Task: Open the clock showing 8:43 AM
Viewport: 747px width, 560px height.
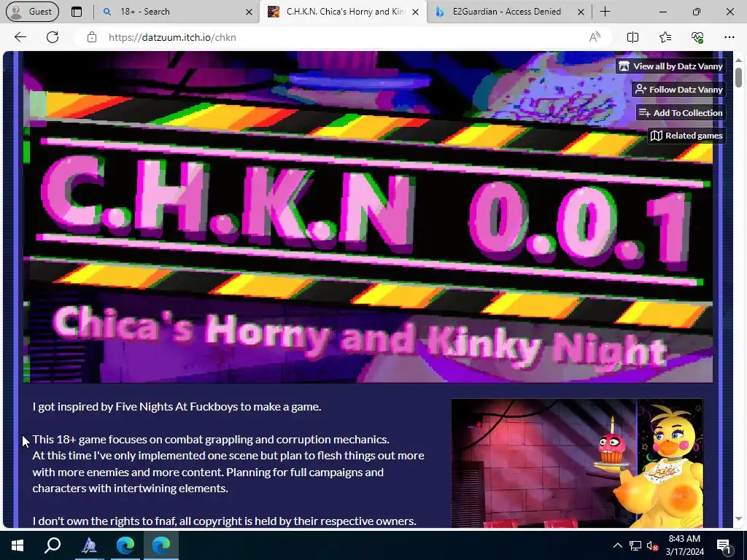Action: (684, 545)
